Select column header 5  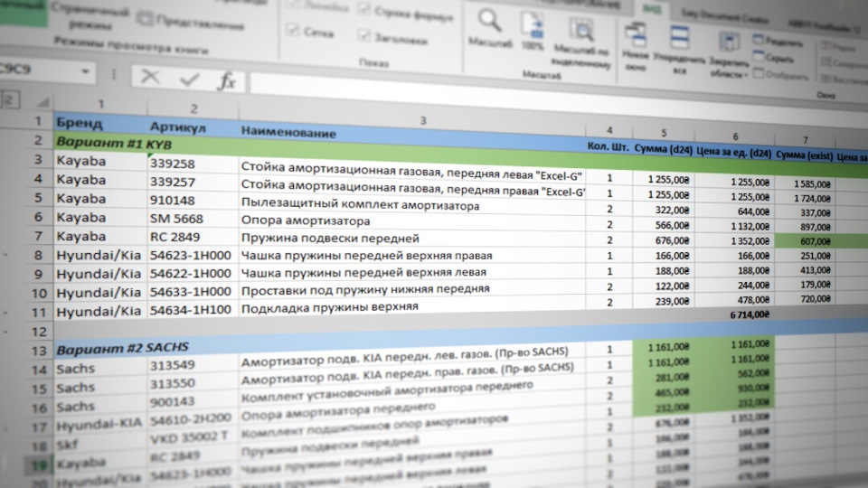tap(663, 132)
